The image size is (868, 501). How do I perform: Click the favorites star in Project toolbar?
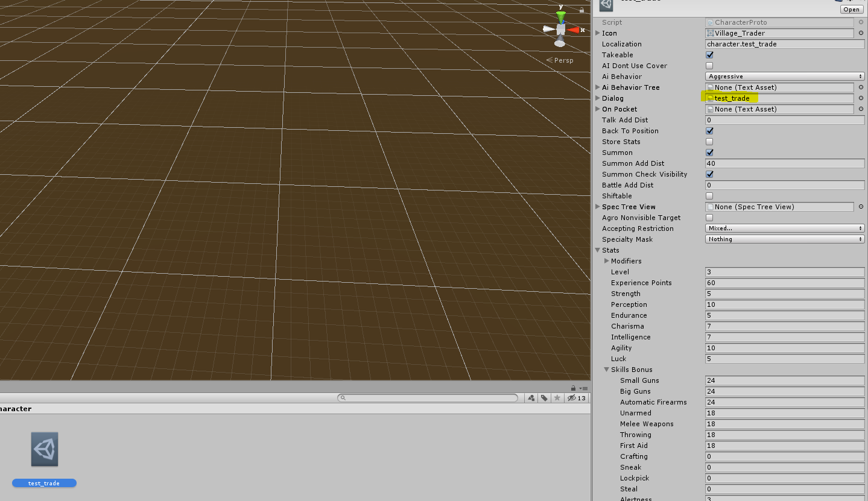click(557, 398)
